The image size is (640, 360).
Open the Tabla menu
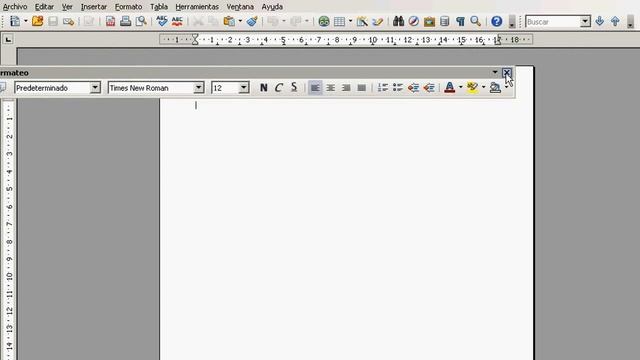pyautogui.click(x=159, y=7)
